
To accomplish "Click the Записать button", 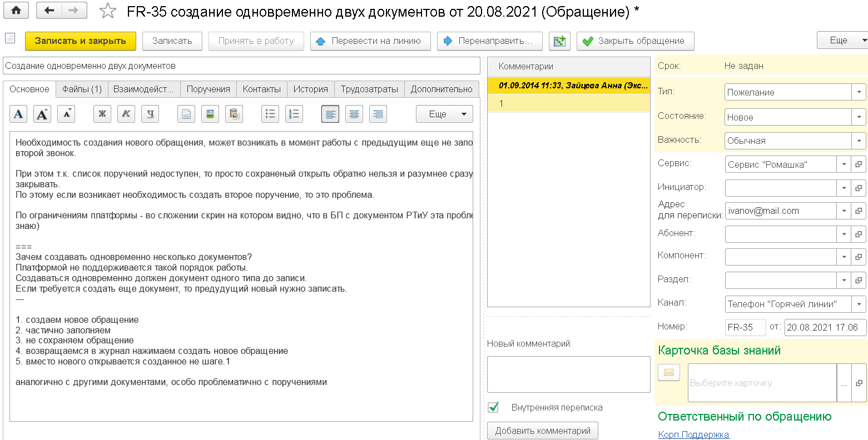I will pyautogui.click(x=172, y=41).
